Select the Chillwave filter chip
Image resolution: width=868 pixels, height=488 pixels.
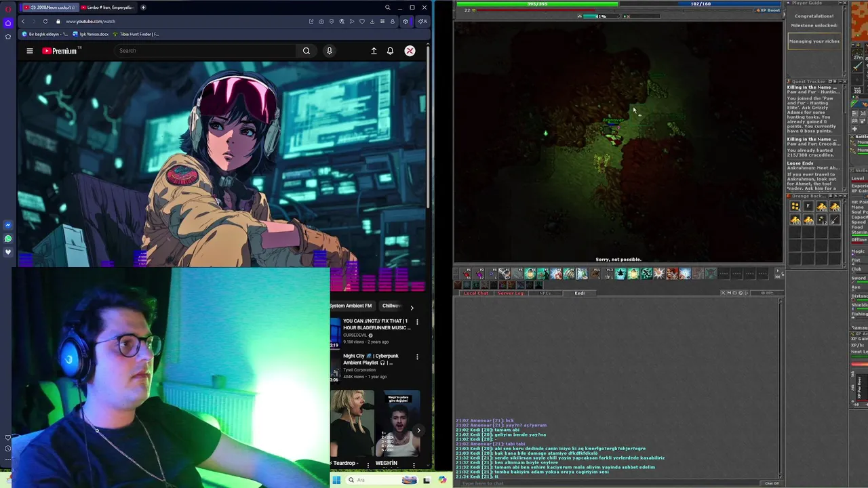[391, 306]
